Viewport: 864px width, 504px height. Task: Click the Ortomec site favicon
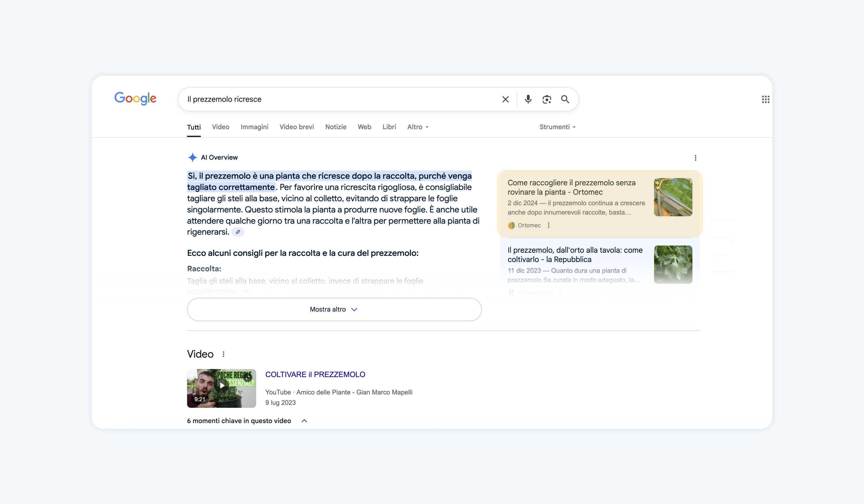coord(512,225)
